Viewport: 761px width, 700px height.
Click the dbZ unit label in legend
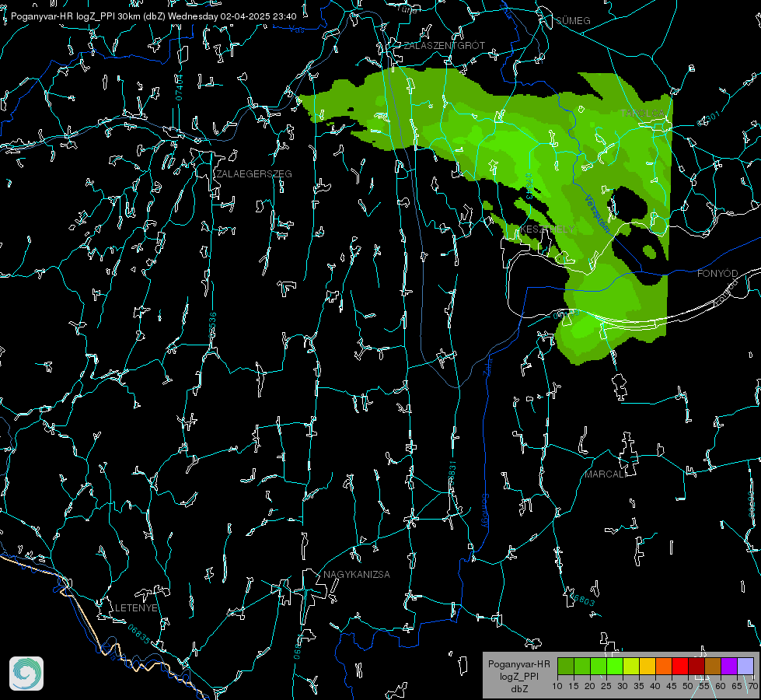[518, 689]
